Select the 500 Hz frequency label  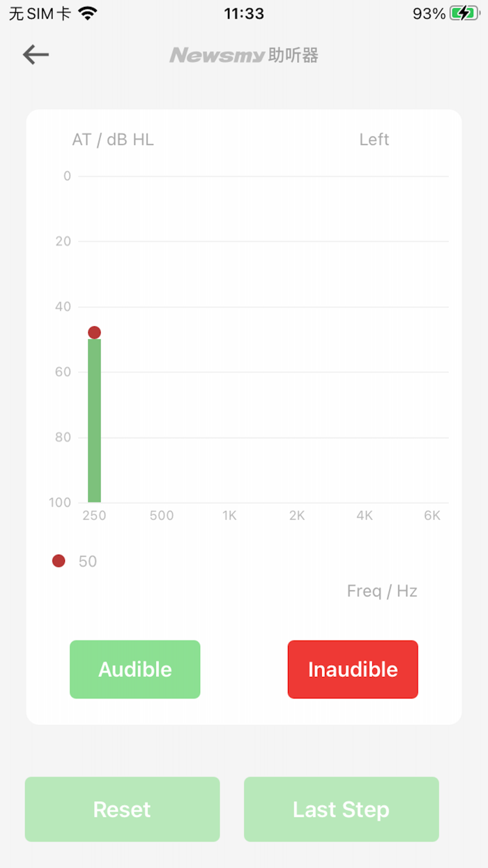[161, 515]
